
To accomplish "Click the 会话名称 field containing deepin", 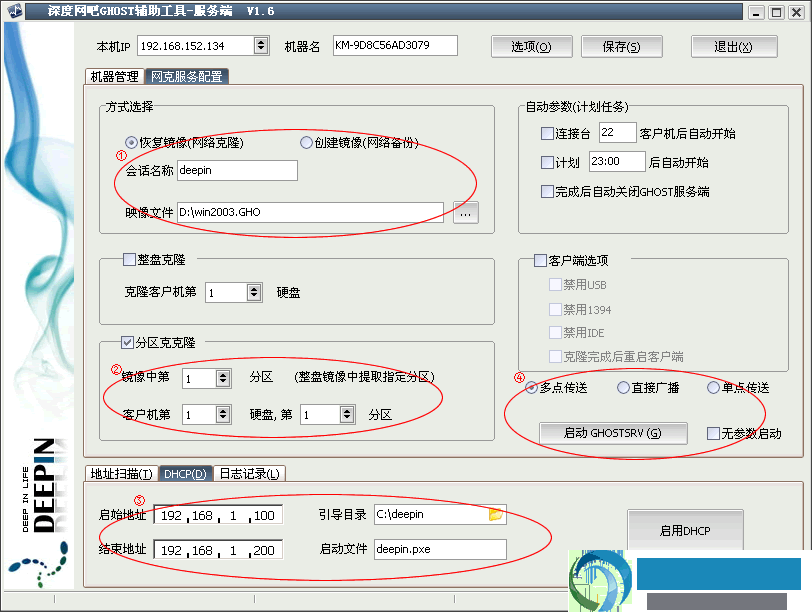I will [237, 170].
